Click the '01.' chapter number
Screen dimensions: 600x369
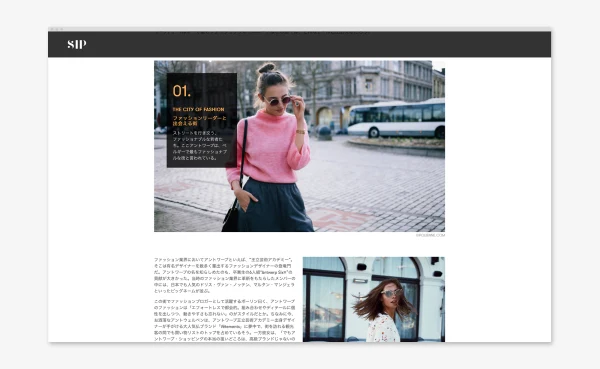[181, 91]
